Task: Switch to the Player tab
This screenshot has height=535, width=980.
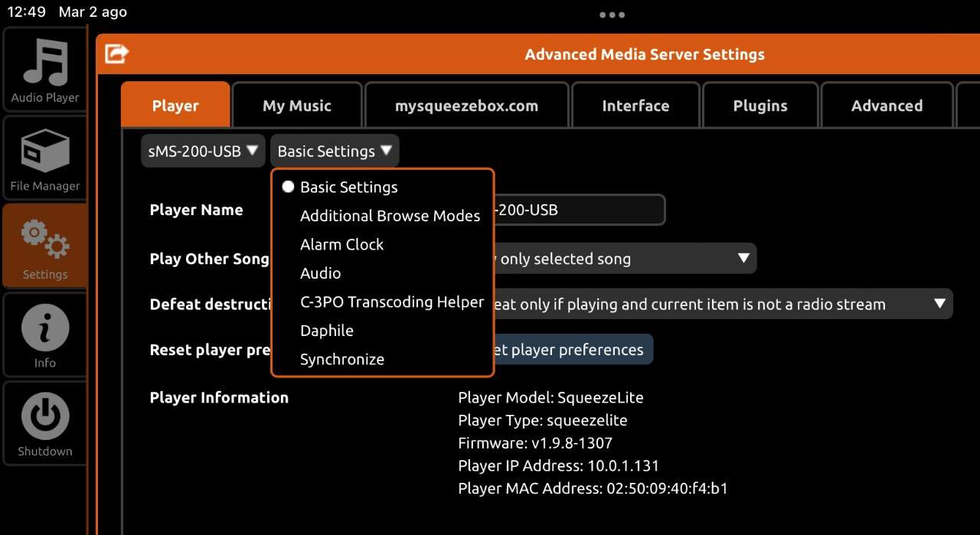Action: [x=175, y=106]
